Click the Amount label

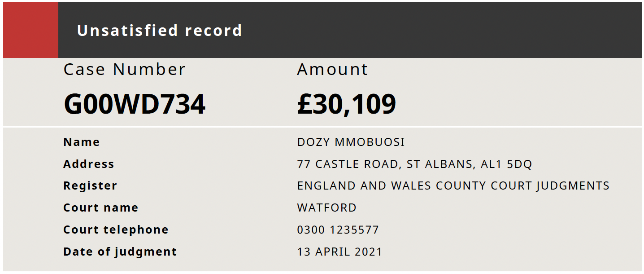(x=332, y=70)
